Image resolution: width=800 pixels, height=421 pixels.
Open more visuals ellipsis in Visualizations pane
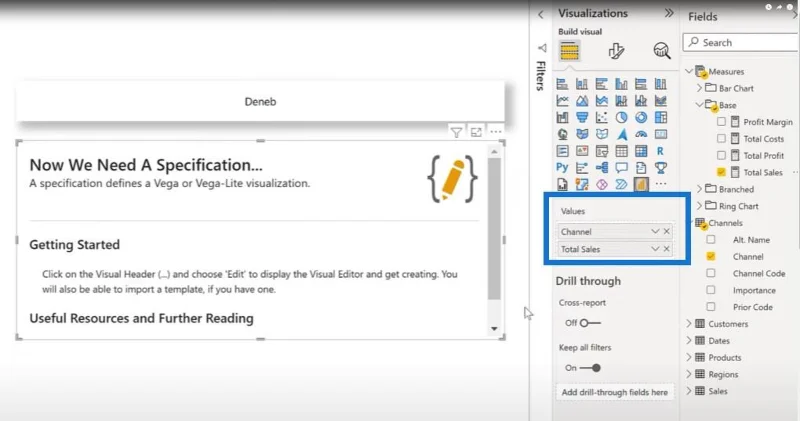(661, 184)
